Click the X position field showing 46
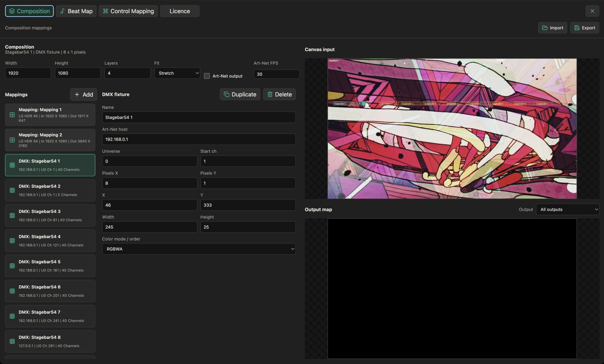 pos(150,205)
